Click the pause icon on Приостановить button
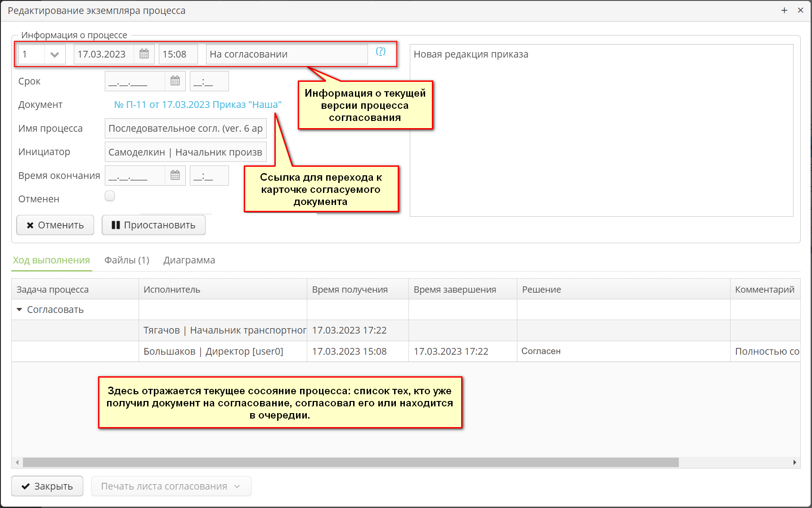 [x=116, y=225]
